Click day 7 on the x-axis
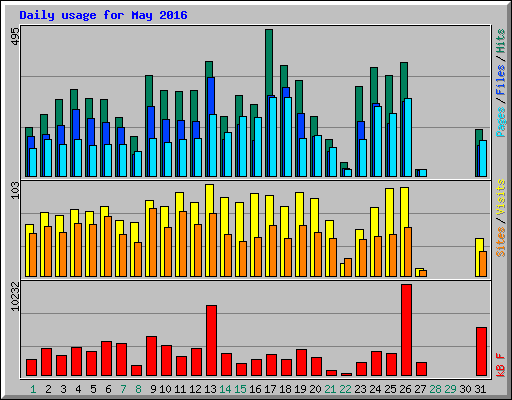The image size is (512, 400). [x=123, y=389]
